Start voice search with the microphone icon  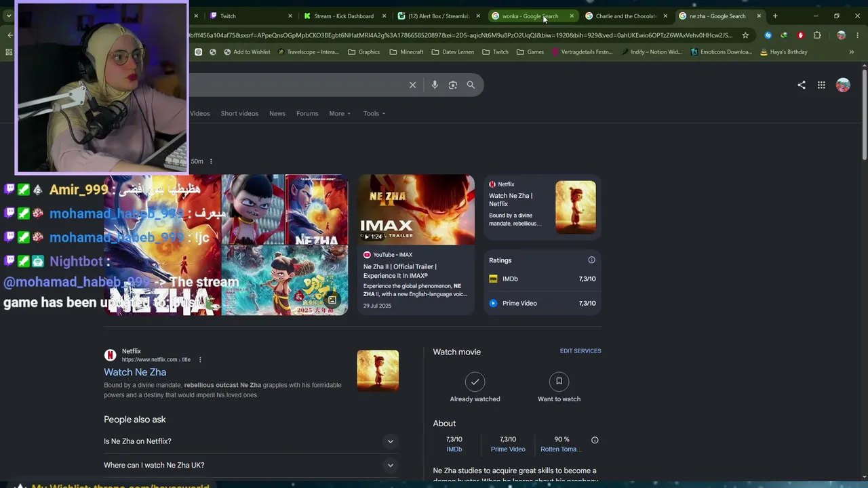435,85
